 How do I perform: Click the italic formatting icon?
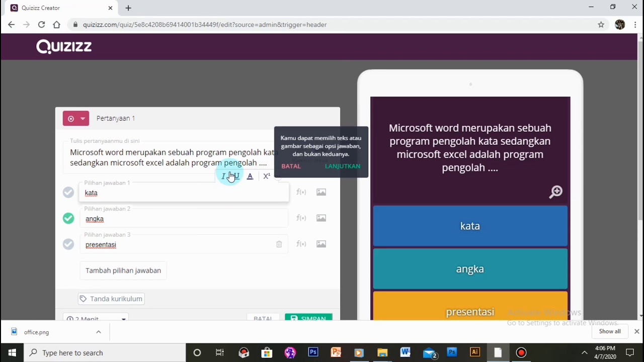(x=223, y=176)
